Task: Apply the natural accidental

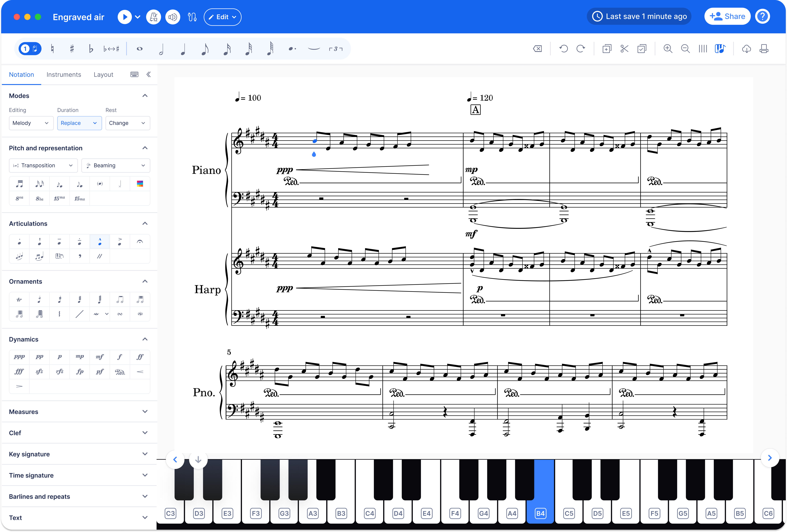Action: (52, 49)
